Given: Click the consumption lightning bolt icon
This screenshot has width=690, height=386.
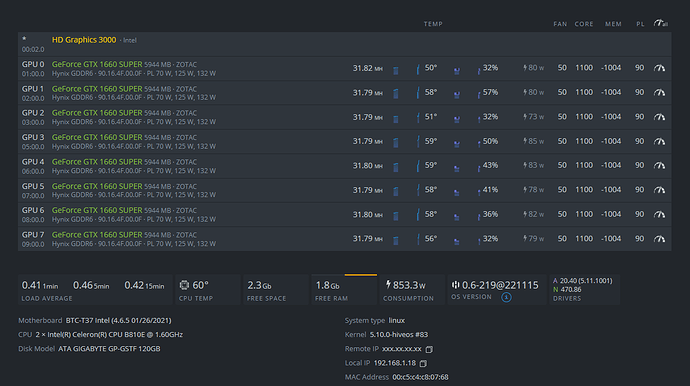Looking at the screenshot, I should [388, 285].
